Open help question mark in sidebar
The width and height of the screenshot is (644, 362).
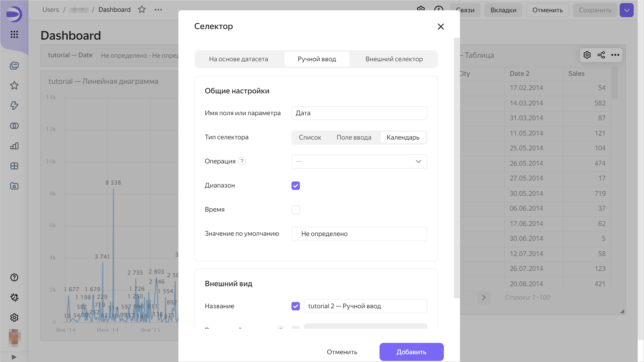point(14,277)
